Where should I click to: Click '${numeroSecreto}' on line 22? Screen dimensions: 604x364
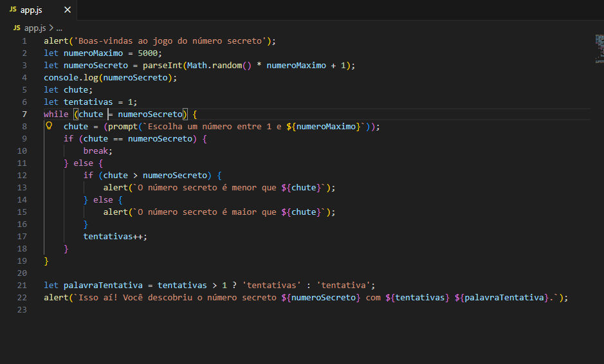click(321, 298)
